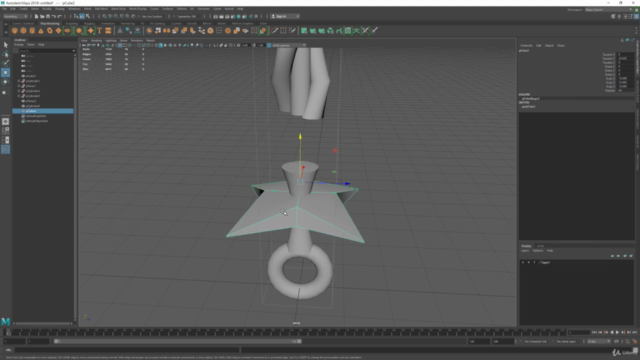Image resolution: width=640 pixels, height=360 pixels.
Task: Create a polygon plane from the shelf
Action: (58, 31)
